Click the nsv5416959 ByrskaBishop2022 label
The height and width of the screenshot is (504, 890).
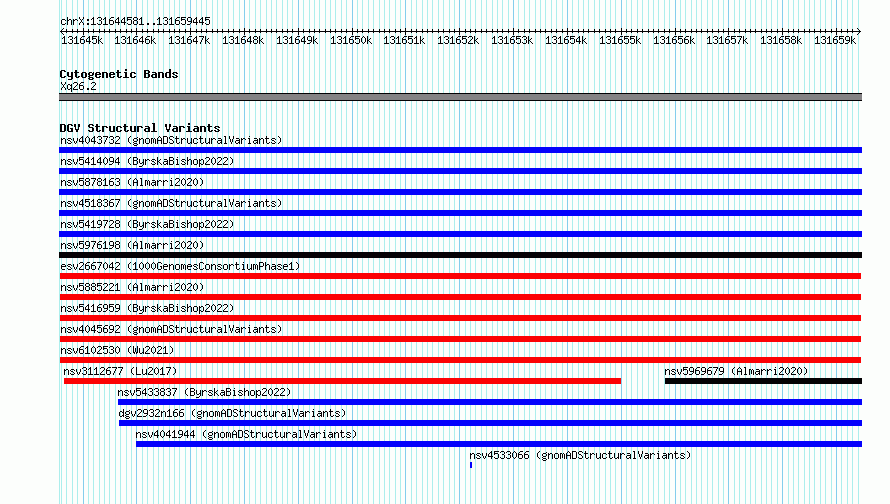(x=147, y=308)
